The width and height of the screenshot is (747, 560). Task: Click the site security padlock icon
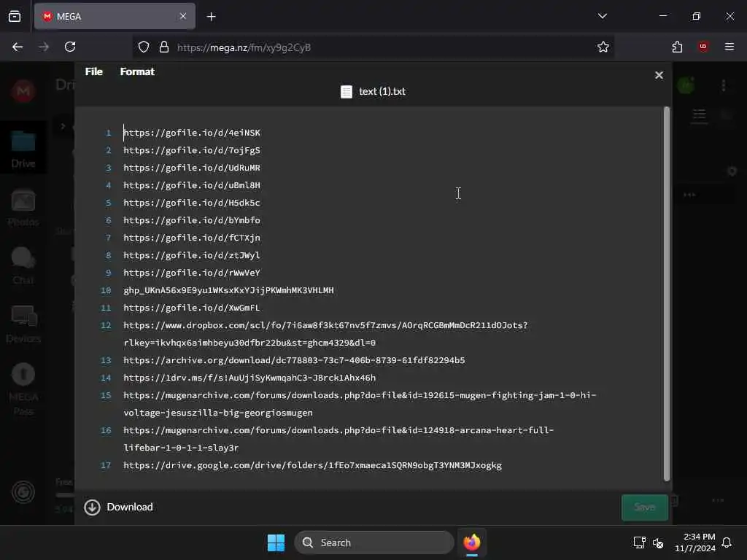[164, 47]
